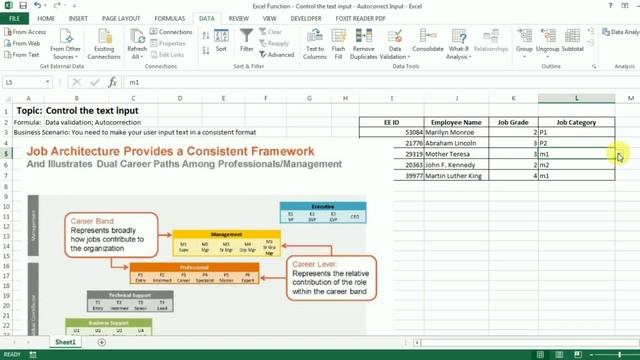Viewport: 640px width, 360px height.
Task: Switch to VIEW tab
Action: pyautogui.click(x=269, y=18)
